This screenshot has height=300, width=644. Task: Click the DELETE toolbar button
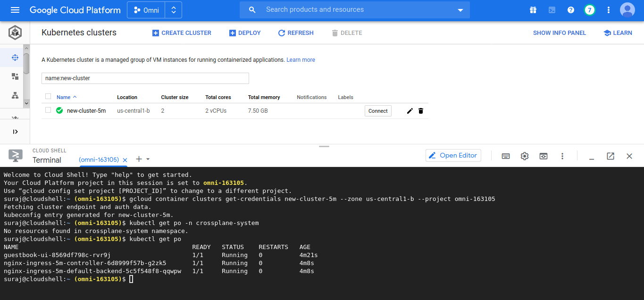point(347,33)
